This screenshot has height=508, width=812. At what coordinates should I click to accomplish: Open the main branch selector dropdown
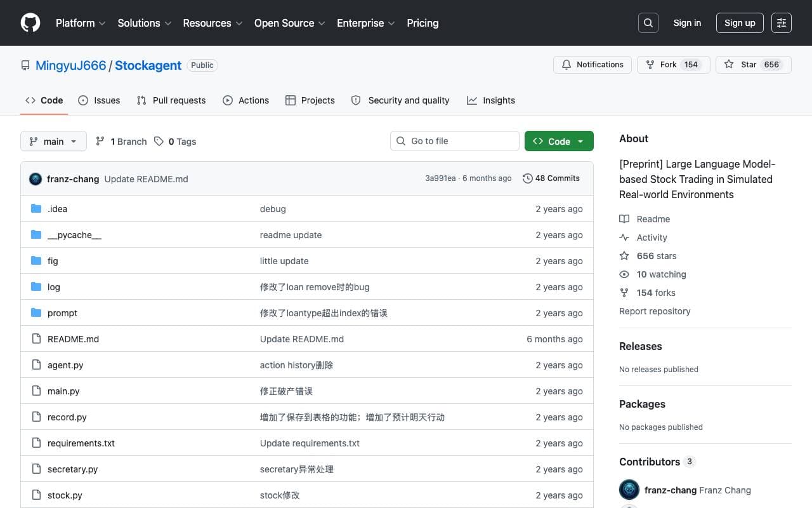point(53,141)
